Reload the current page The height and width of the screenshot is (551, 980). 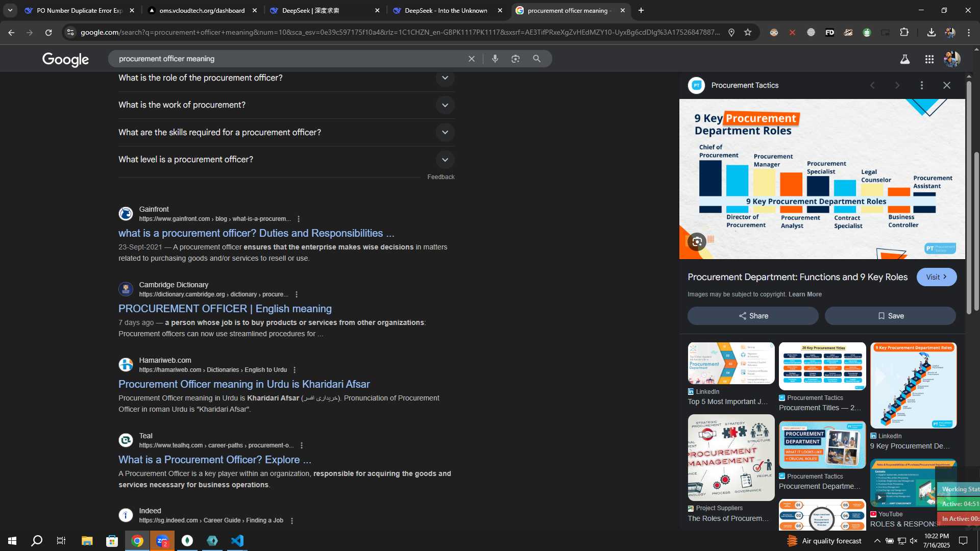pyautogui.click(x=48, y=32)
